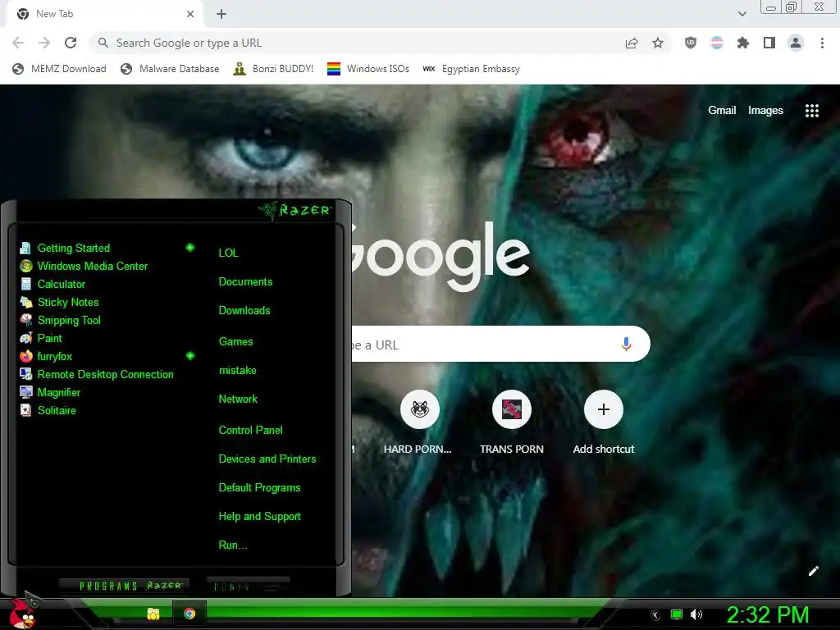Image resolution: width=840 pixels, height=630 pixels.
Task: Expand the Getting Started jump list arrow
Action: tap(189, 248)
